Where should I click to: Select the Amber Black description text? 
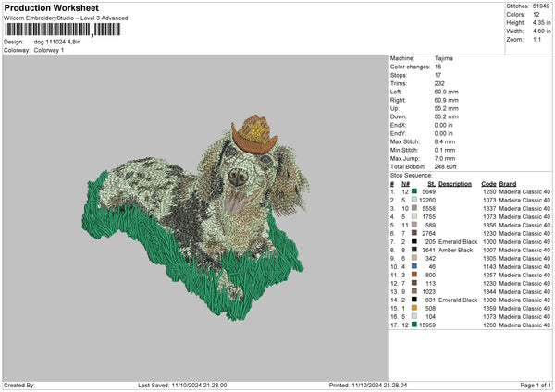point(457,250)
